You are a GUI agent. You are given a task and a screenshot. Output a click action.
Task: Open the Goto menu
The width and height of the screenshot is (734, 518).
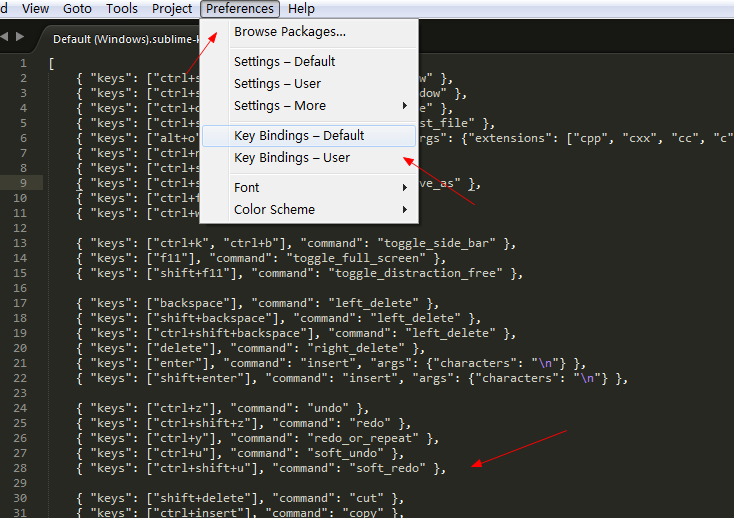click(78, 8)
